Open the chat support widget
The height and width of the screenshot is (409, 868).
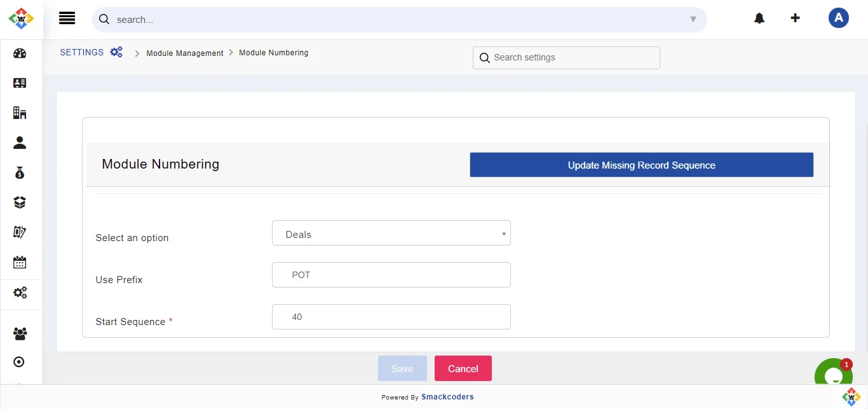(x=834, y=375)
